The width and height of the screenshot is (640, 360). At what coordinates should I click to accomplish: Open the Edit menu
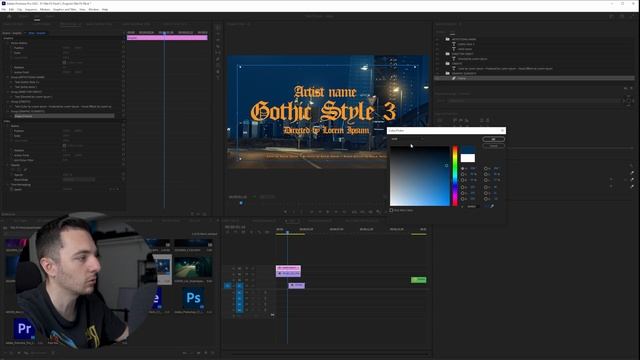coord(11,9)
